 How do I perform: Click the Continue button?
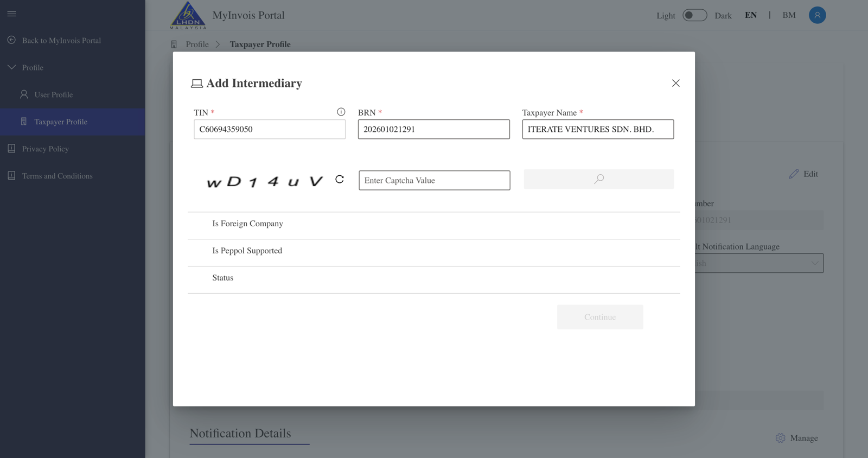click(x=600, y=317)
